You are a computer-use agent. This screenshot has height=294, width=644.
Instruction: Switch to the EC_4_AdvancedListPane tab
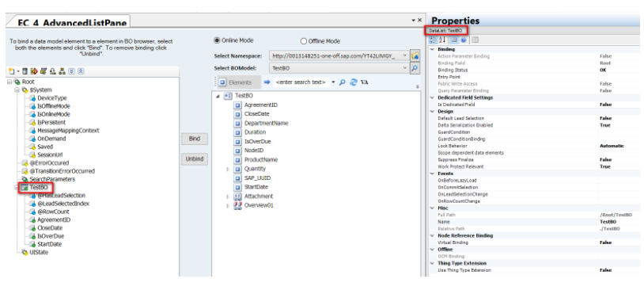click(72, 22)
